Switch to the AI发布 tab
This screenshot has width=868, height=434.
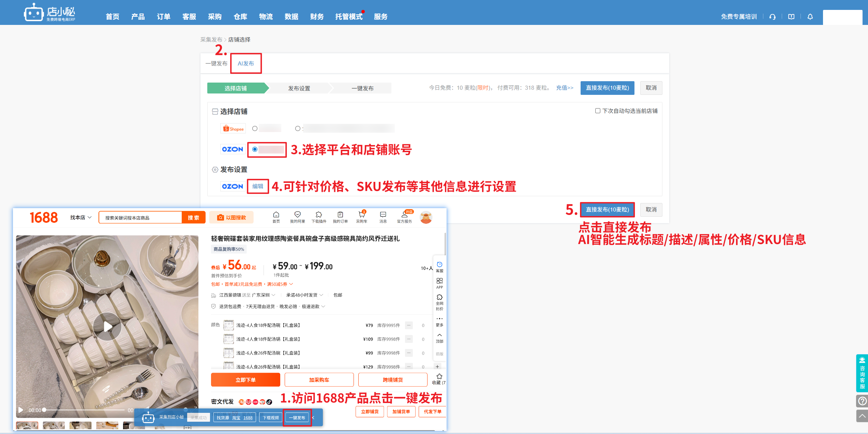tap(246, 63)
